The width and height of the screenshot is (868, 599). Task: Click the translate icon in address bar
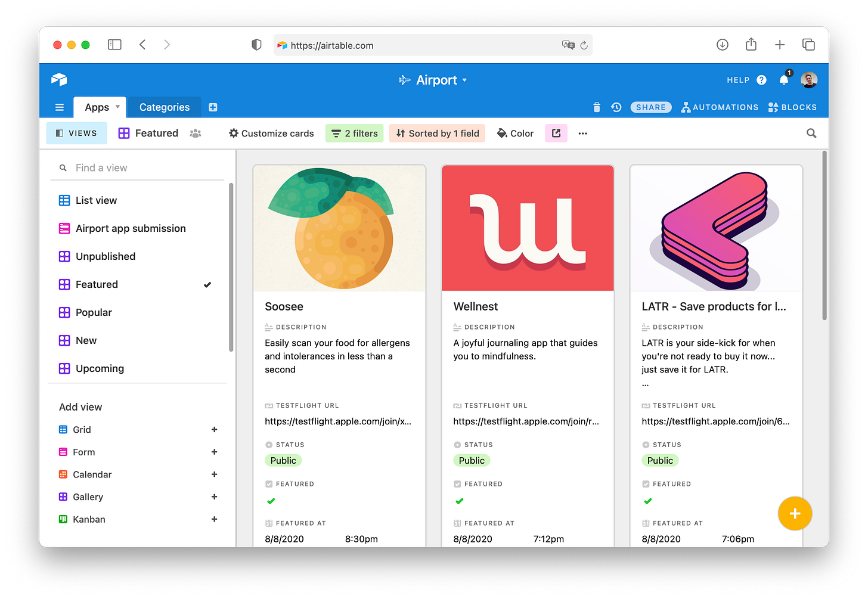coord(568,45)
